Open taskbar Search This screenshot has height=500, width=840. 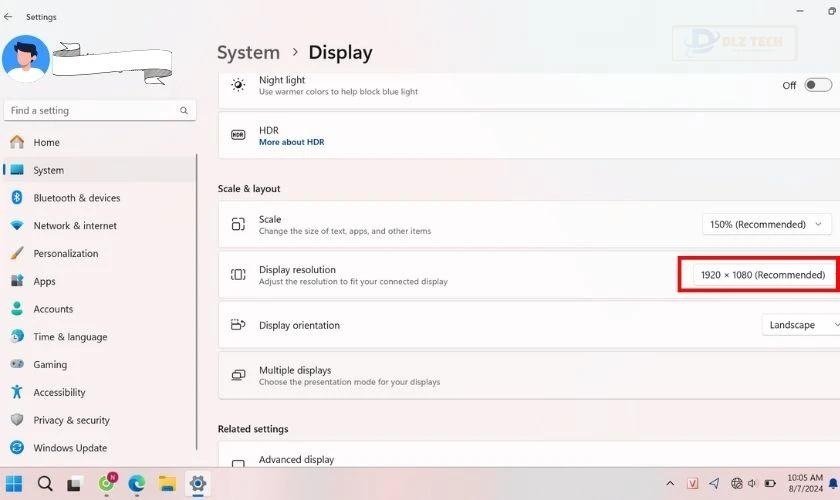pos(45,484)
